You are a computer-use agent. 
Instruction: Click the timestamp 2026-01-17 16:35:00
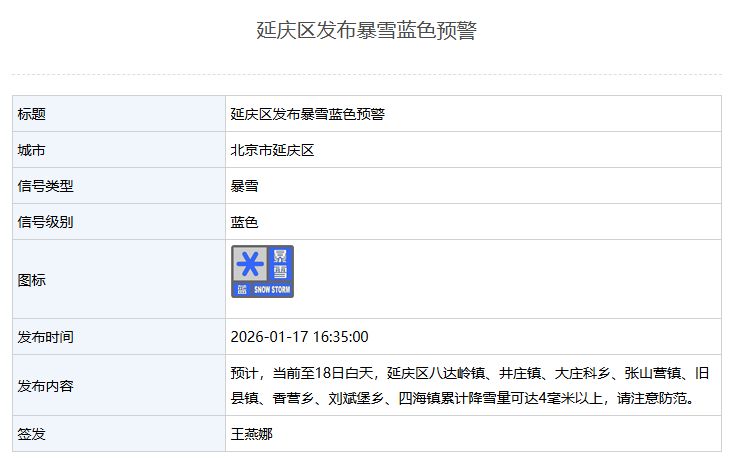click(299, 337)
